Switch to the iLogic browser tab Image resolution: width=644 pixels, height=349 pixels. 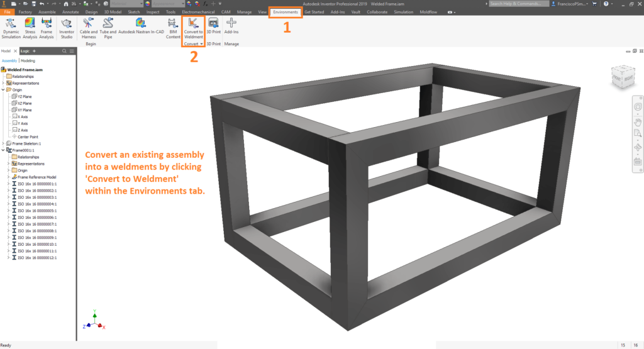(x=25, y=51)
